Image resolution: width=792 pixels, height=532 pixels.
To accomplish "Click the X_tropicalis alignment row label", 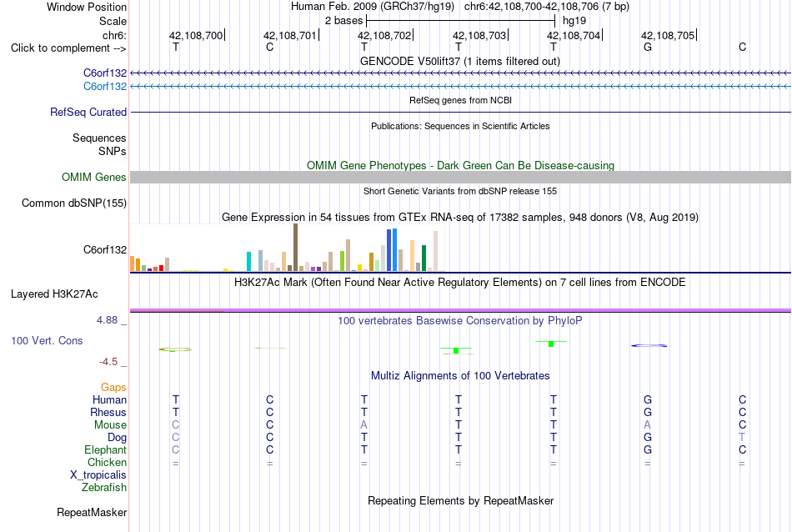I will pyautogui.click(x=98, y=475).
